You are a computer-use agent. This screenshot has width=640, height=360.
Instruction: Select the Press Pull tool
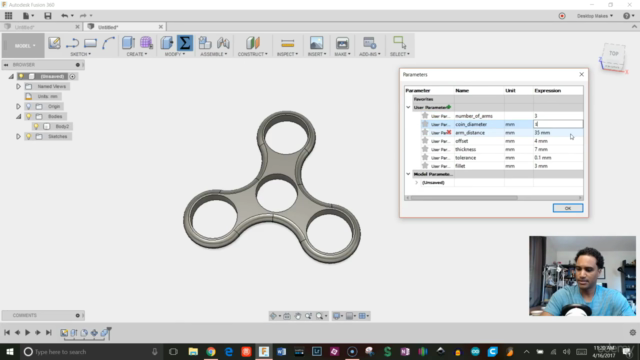click(167, 43)
